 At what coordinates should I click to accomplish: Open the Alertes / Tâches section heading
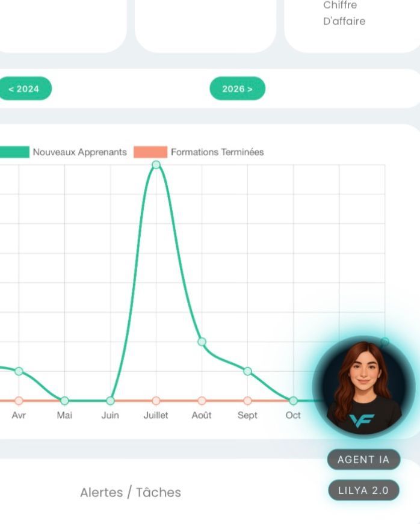pos(130,492)
